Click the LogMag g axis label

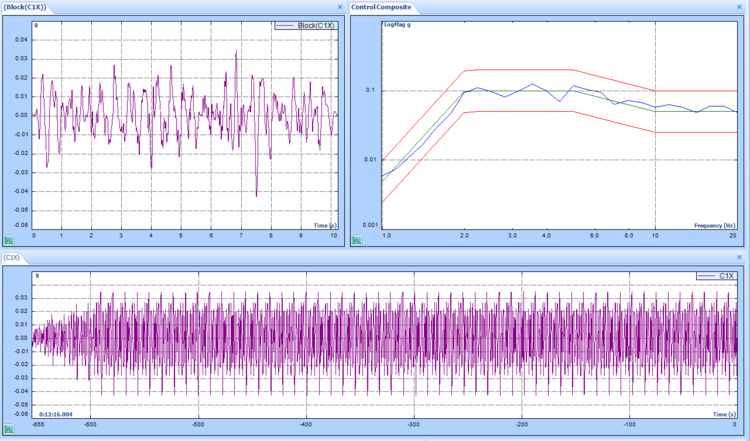(398, 23)
